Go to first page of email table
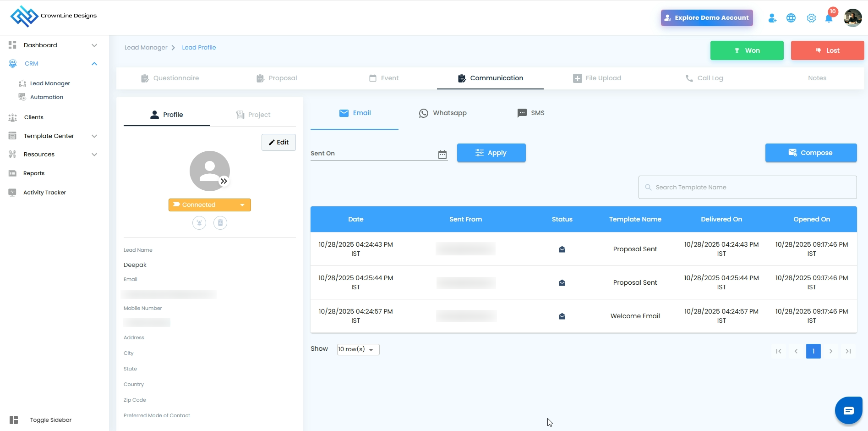Image resolution: width=868 pixels, height=431 pixels. 779,351
